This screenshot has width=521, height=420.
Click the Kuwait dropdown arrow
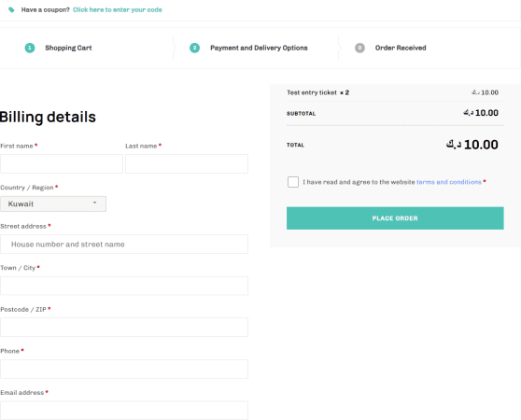click(x=94, y=203)
